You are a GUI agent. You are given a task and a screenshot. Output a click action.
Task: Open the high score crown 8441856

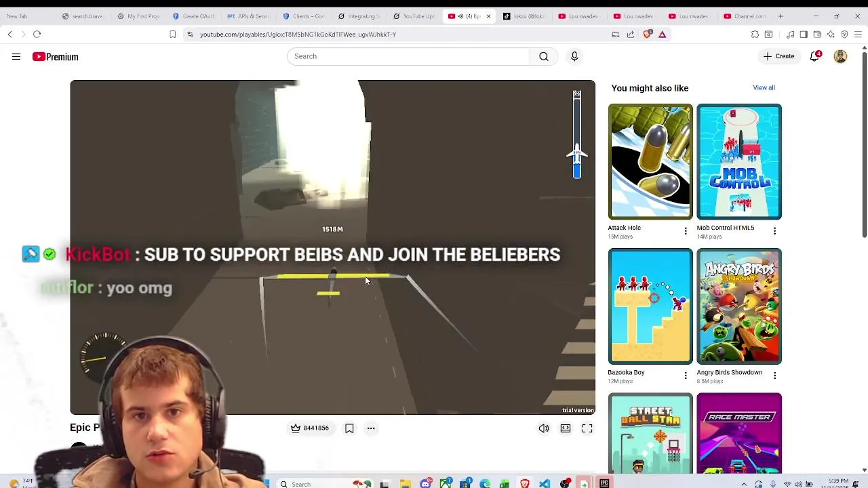(309, 428)
